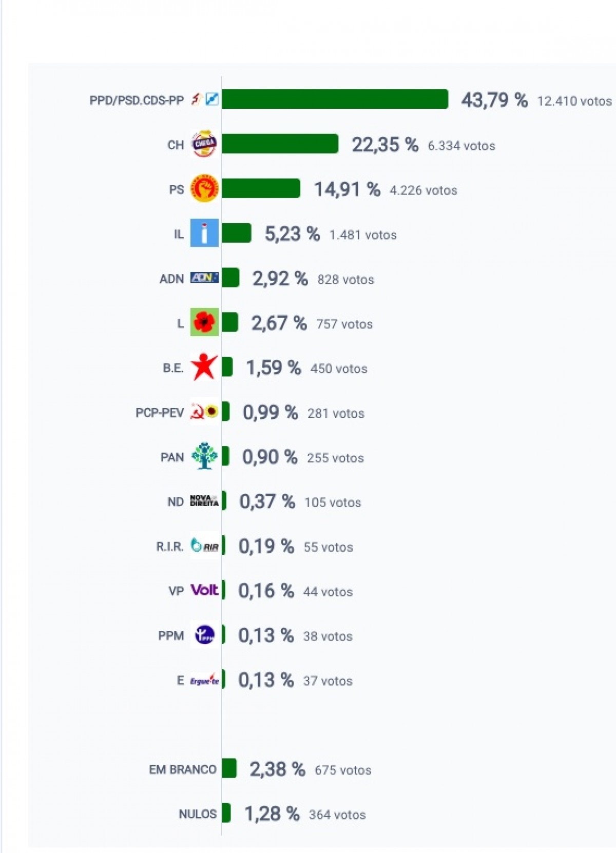
Task: Select the Livre poppy flower icon
Action: (x=204, y=322)
